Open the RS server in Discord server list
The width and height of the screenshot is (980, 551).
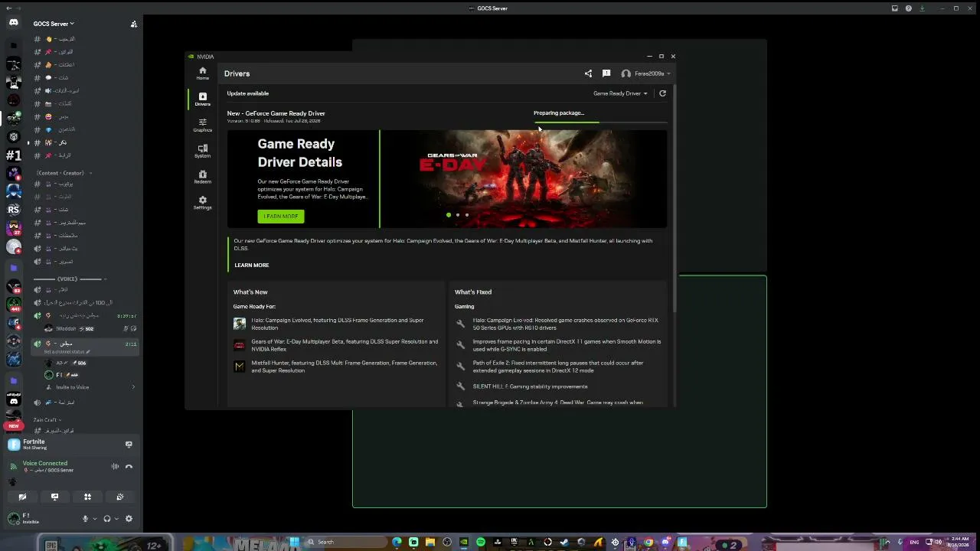pos(14,210)
